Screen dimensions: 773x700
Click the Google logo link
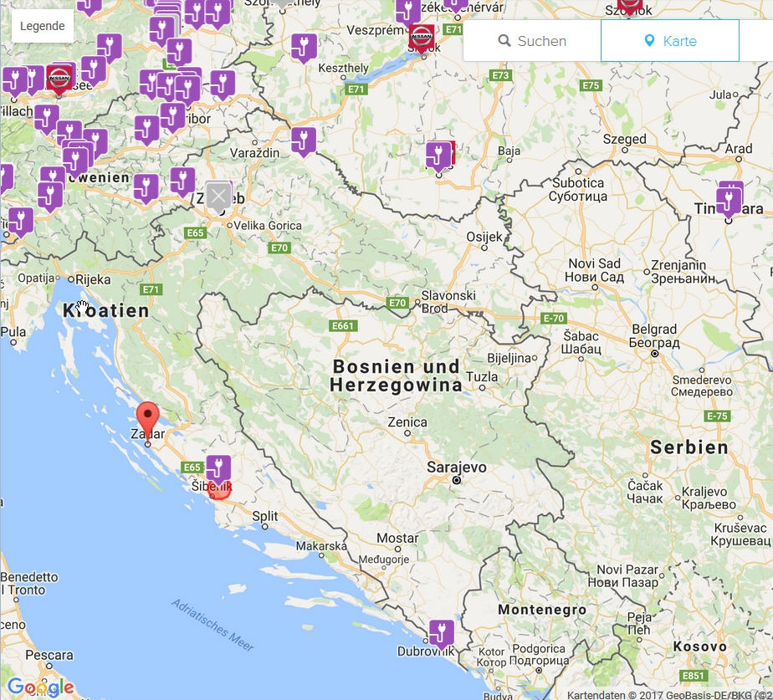40,687
